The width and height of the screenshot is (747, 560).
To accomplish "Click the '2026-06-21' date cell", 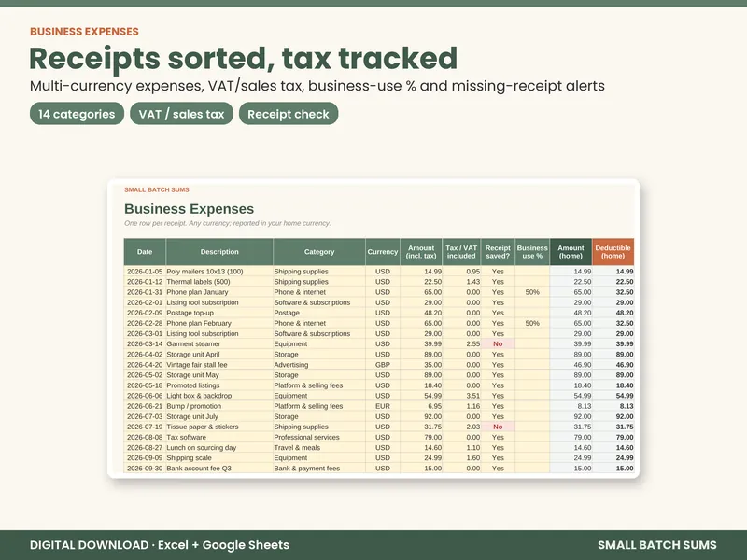I will 145,406.
